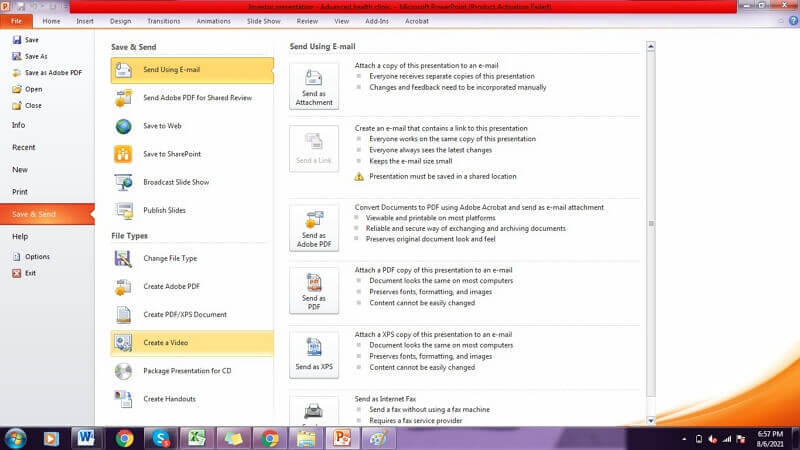Select Save & Send in backstage sidebar
This screenshot has height=450, width=800.
tap(47, 214)
